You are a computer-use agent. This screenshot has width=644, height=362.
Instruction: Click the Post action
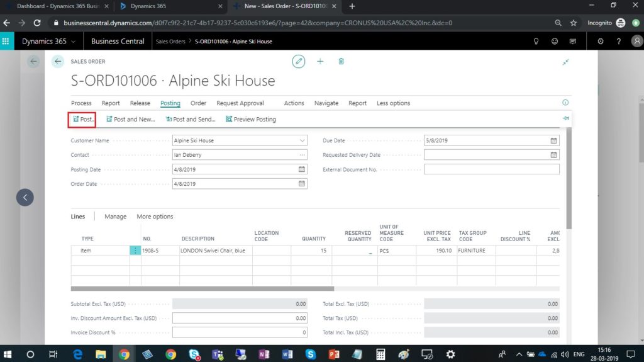click(x=83, y=119)
